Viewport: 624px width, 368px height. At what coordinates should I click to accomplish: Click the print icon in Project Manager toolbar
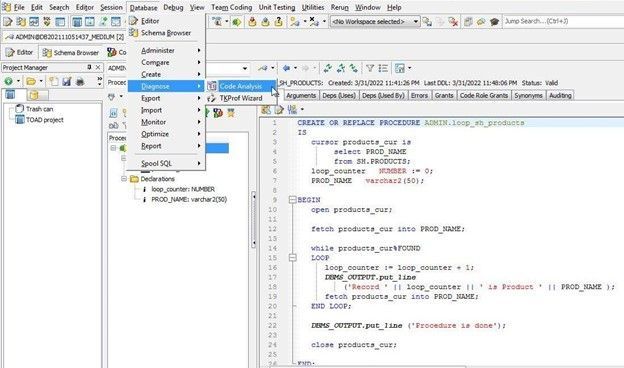pyautogui.click(x=80, y=81)
